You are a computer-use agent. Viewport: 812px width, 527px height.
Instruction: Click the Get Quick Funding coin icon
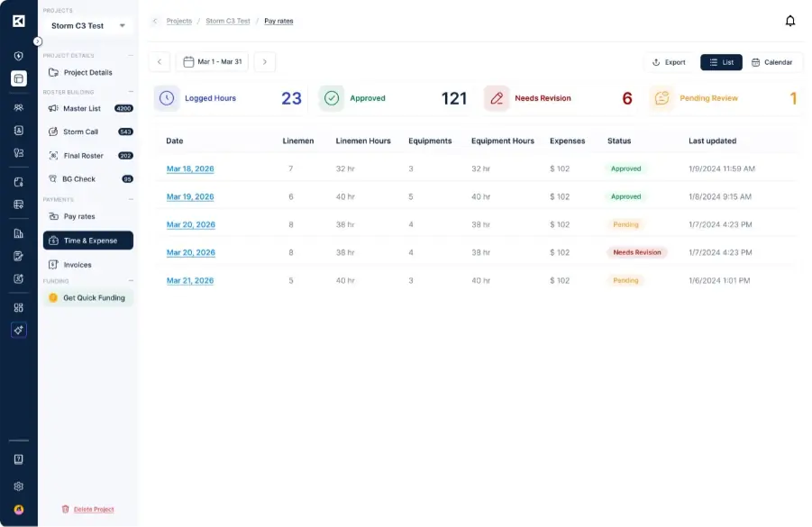coord(53,297)
